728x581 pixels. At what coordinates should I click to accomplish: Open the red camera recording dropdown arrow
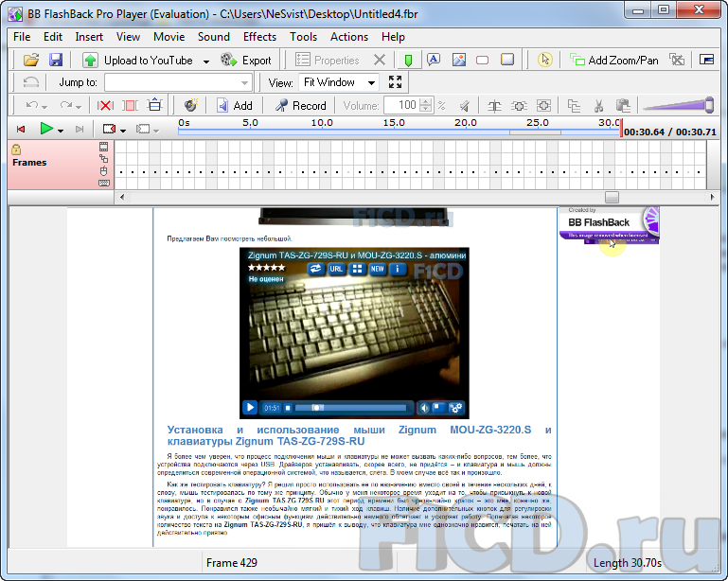pos(122,131)
